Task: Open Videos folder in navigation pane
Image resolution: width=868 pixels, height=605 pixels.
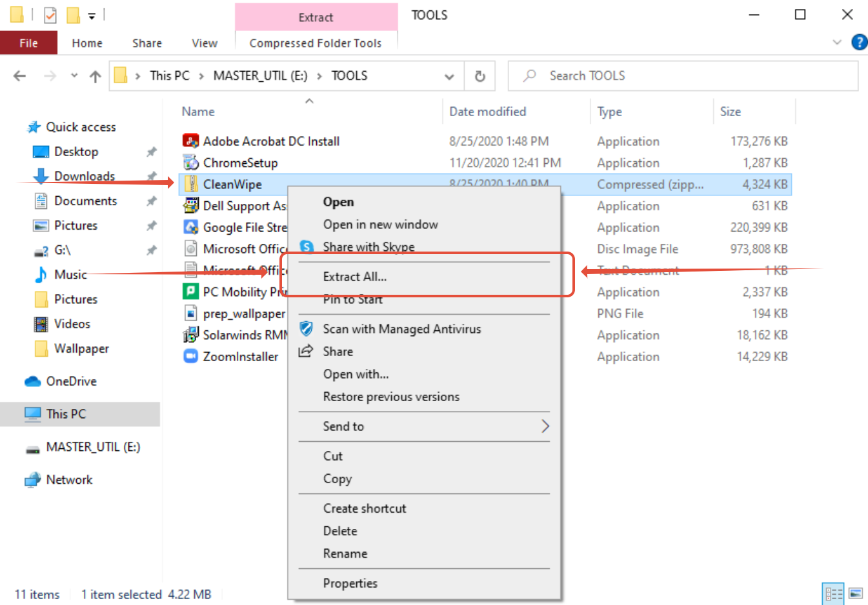Action: coord(61,324)
